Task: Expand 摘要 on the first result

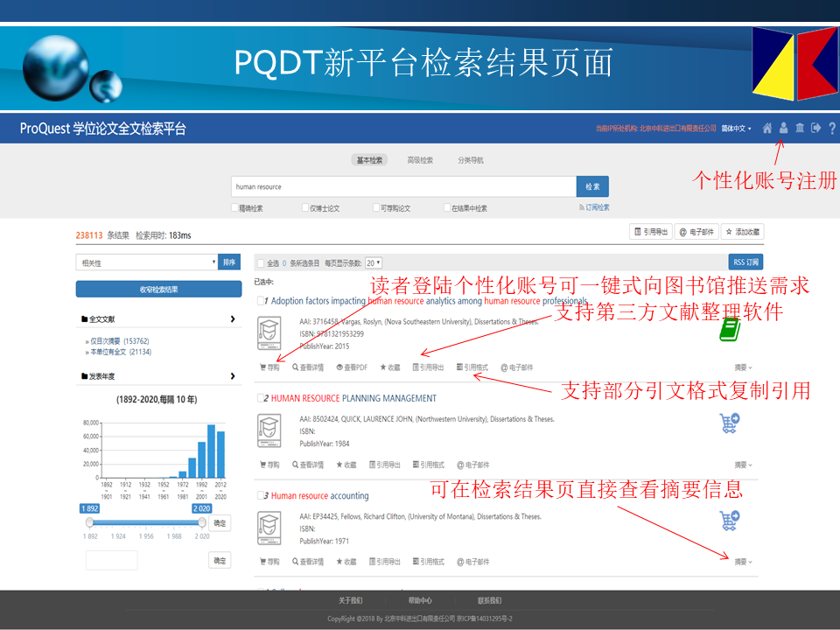Action: tap(743, 367)
